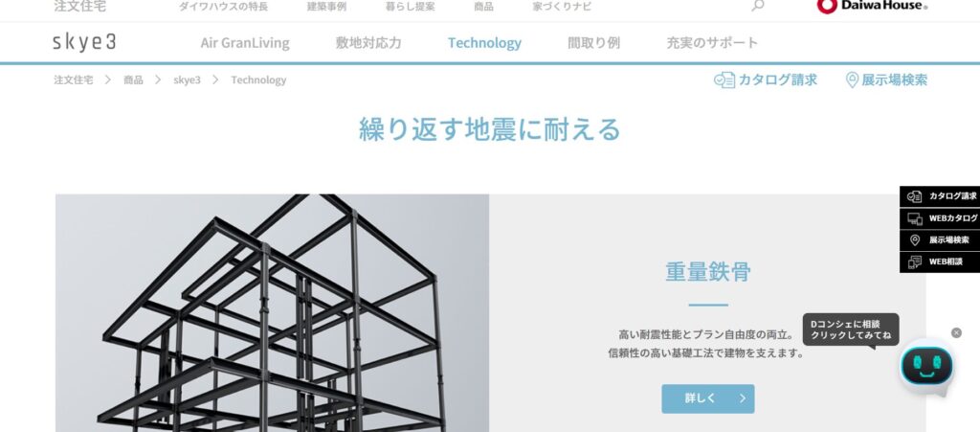Image resolution: width=980 pixels, height=432 pixels.
Task: Open the 間取り例 tab
Action: pos(593,43)
